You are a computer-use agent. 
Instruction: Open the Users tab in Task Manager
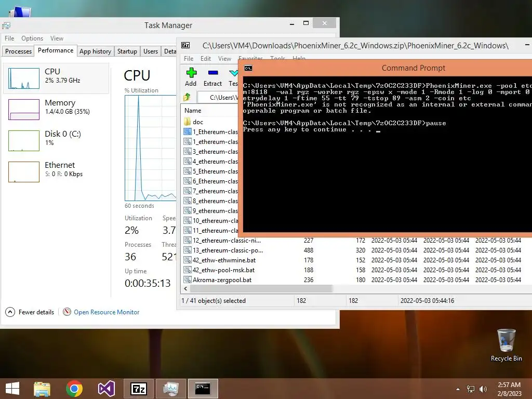[151, 51]
